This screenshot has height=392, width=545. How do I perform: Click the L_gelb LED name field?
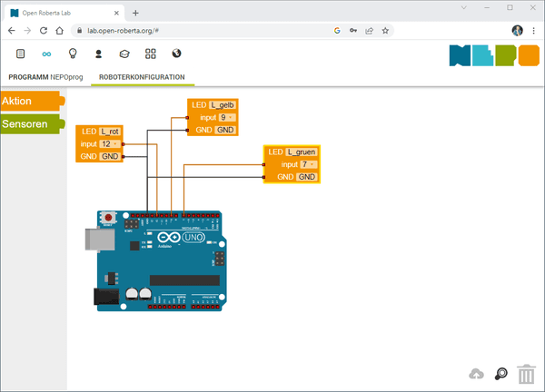click(222, 106)
